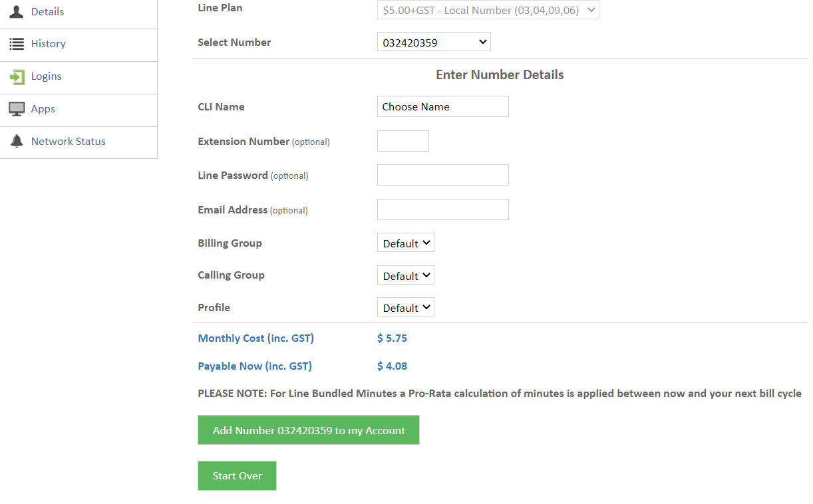Focus the CLI Name text field
The width and height of the screenshot is (813, 504).
[x=443, y=106]
